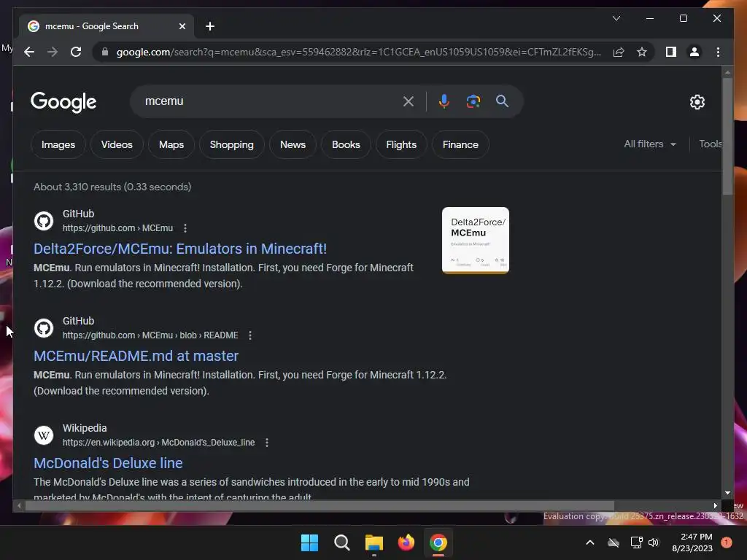Open the tab search chevron
747x560 pixels.
pyautogui.click(x=616, y=18)
